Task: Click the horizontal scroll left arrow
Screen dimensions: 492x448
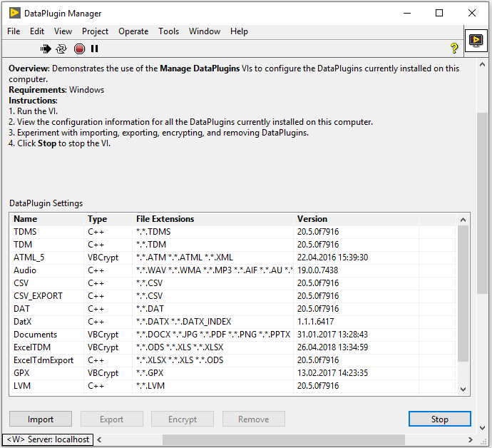Action: click(99, 439)
